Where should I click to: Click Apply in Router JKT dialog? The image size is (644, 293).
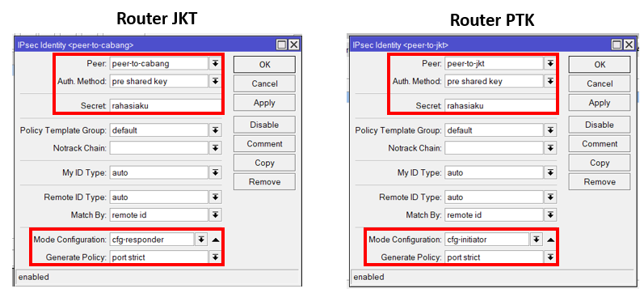click(x=264, y=103)
